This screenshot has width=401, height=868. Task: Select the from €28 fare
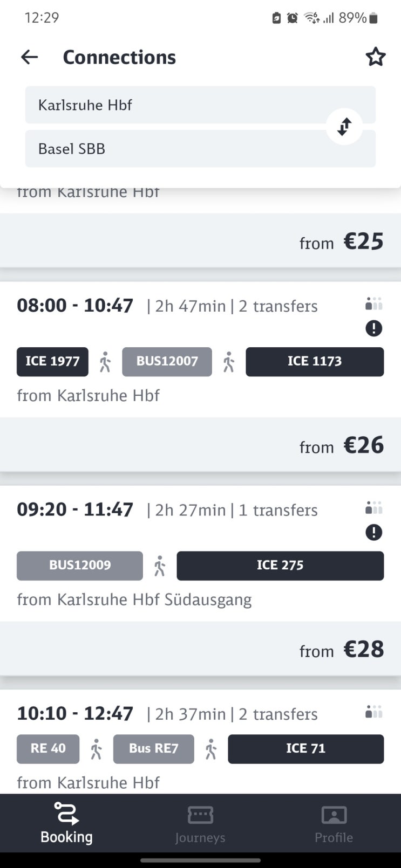click(x=341, y=649)
